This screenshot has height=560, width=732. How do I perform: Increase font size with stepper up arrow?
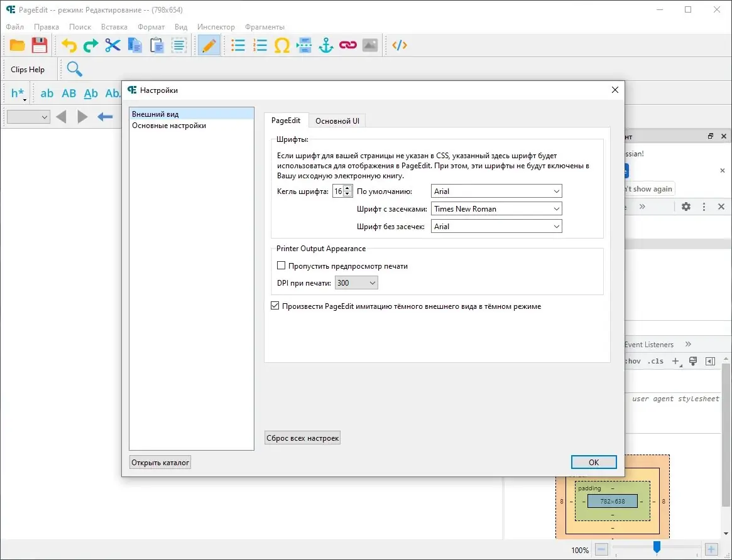point(347,188)
